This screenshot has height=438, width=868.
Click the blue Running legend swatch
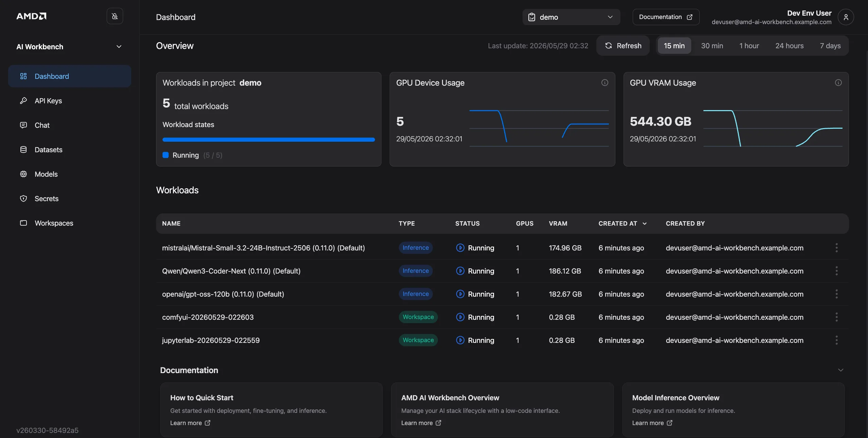point(166,155)
